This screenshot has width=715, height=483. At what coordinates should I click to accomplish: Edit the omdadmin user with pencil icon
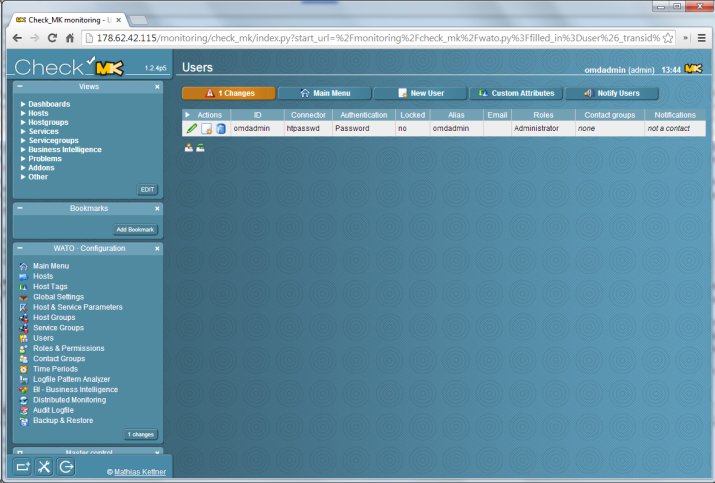[x=192, y=129]
